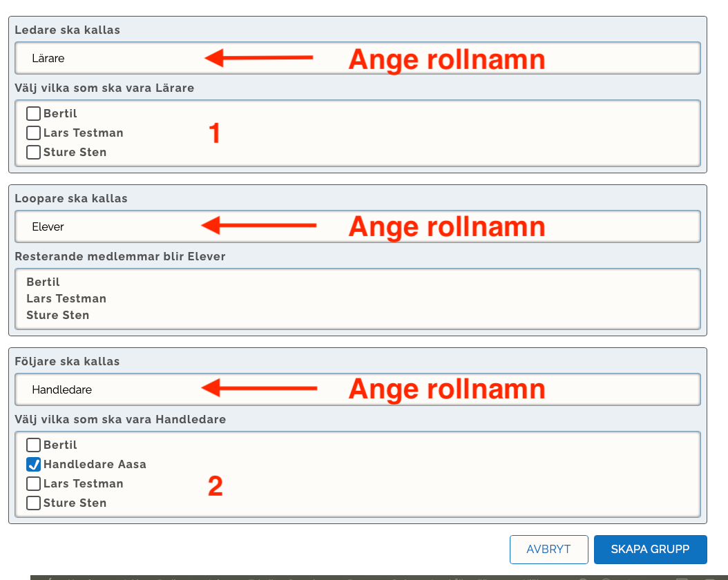The height and width of the screenshot is (580, 728).
Task: Uncheck the Handledare Aasa checkbox
Action: pyautogui.click(x=33, y=465)
